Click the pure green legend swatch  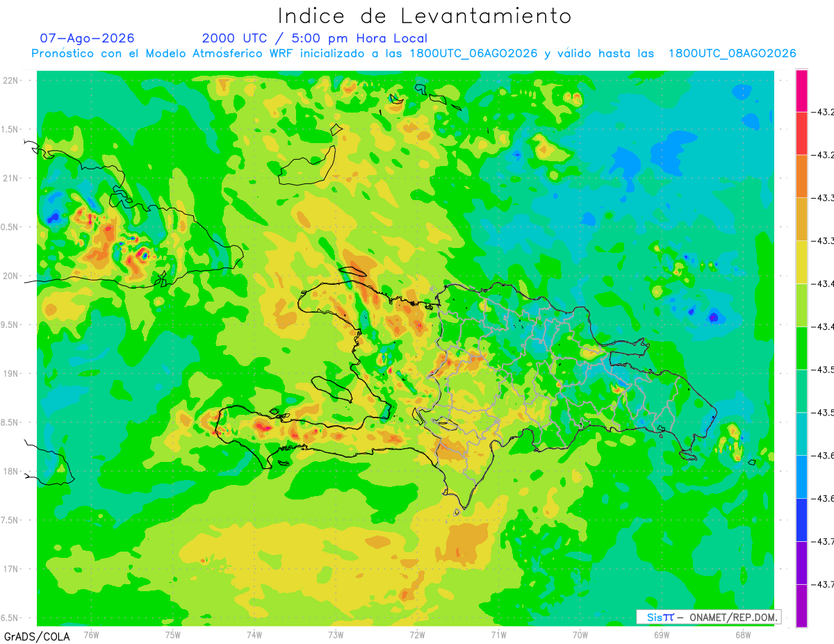click(801, 348)
